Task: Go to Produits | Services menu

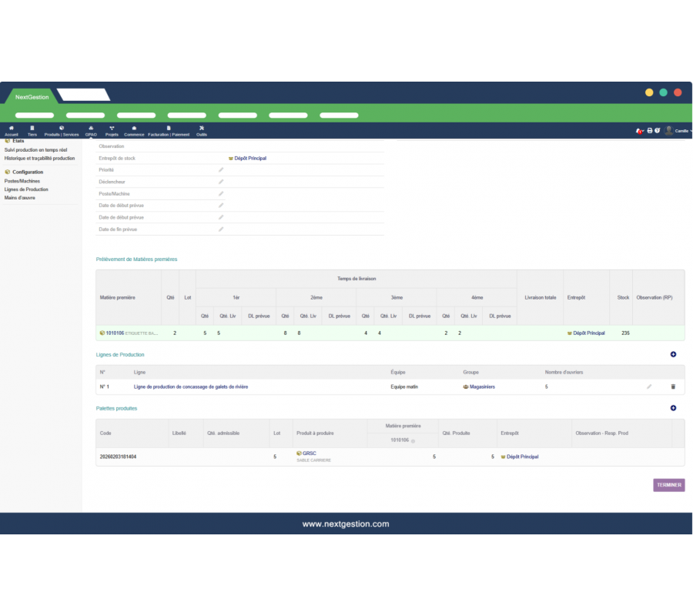Action: tap(62, 131)
